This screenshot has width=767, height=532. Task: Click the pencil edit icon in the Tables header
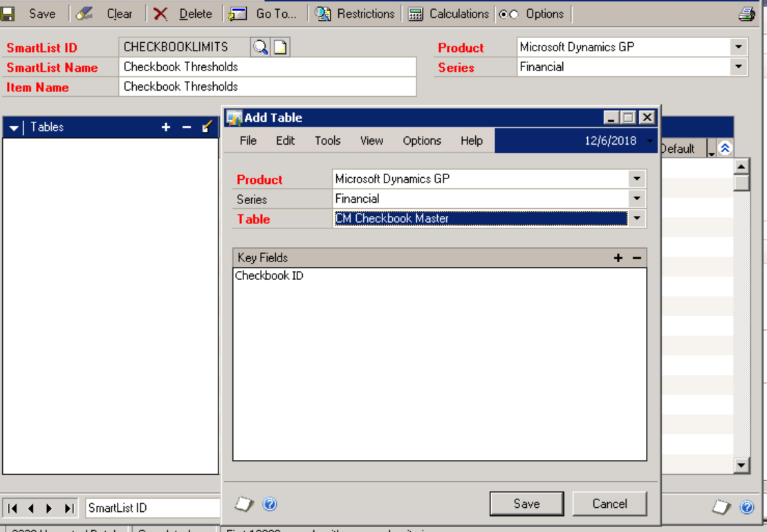click(x=207, y=127)
